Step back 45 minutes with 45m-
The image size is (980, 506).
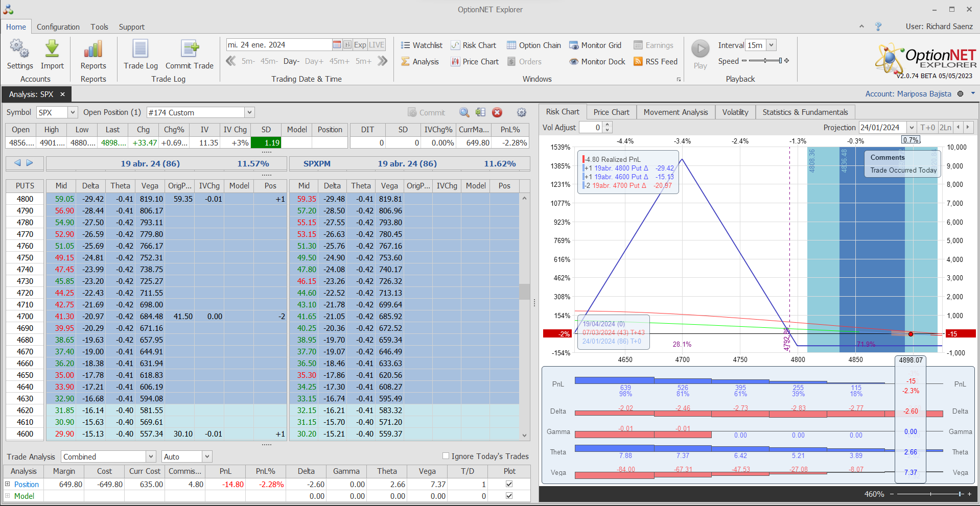pos(269,61)
